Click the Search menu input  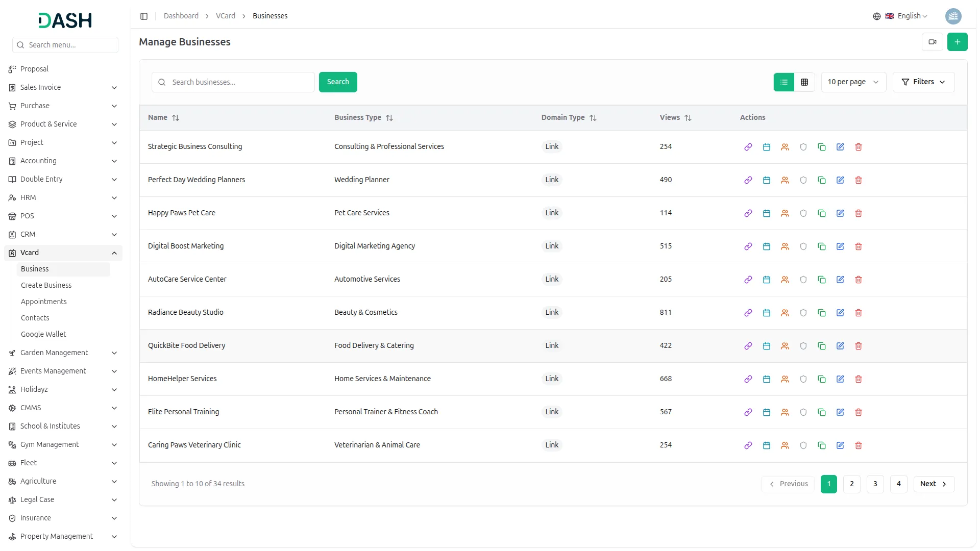click(65, 45)
